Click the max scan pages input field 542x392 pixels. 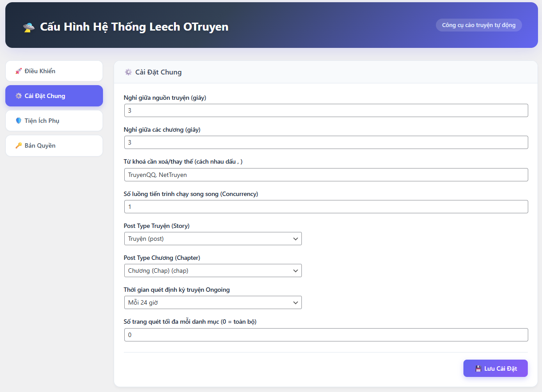(x=326, y=335)
